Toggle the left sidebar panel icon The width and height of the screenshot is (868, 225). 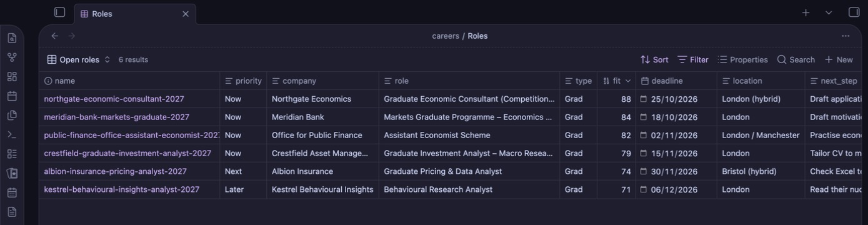click(x=59, y=12)
